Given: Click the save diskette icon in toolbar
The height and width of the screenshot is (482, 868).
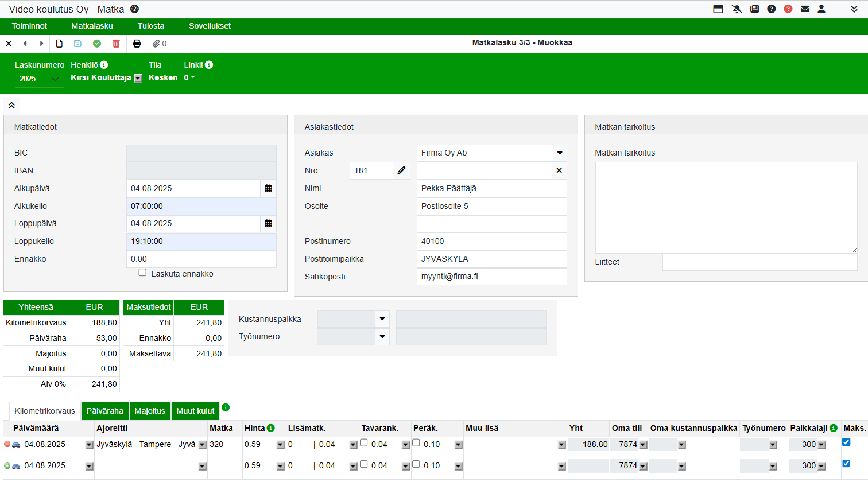Looking at the screenshot, I should pos(77,44).
